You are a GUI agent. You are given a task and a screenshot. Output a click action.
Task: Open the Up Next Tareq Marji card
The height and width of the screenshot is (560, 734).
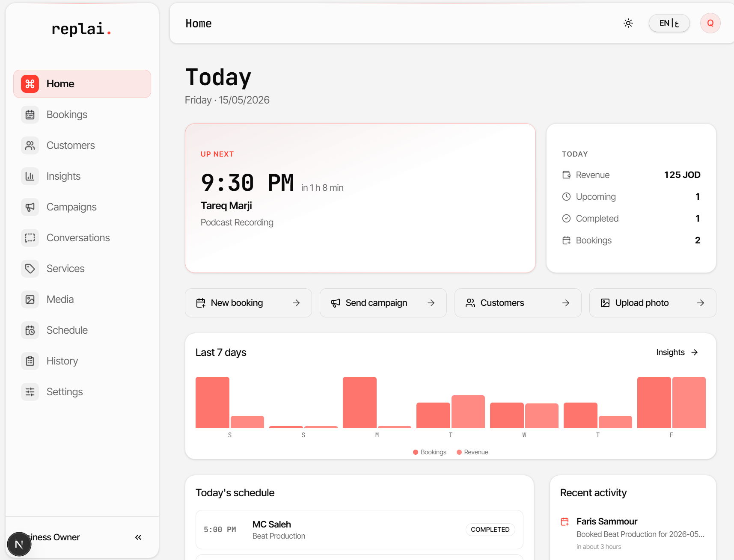point(360,198)
